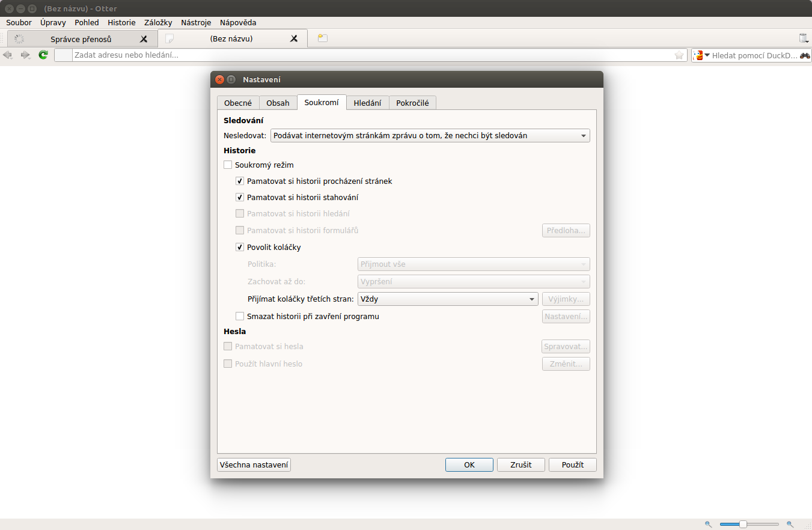Toggle the Použít hlavní heslo checkbox
Image resolution: width=812 pixels, height=530 pixels.
(228, 364)
